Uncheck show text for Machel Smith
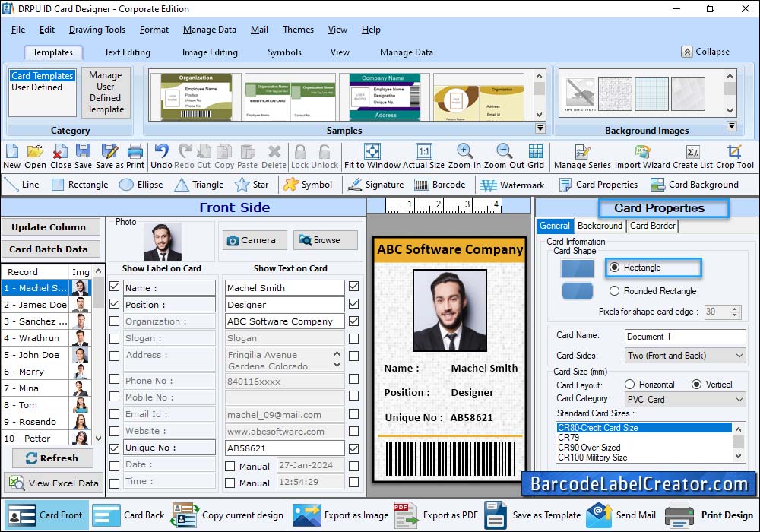Viewport: 760px width, 532px height. (x=354, y=287)
